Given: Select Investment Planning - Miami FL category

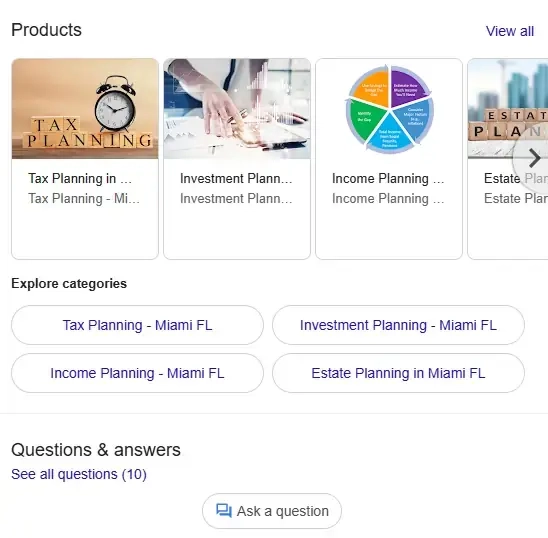Looking at the screenshot, I should (398, 325).
